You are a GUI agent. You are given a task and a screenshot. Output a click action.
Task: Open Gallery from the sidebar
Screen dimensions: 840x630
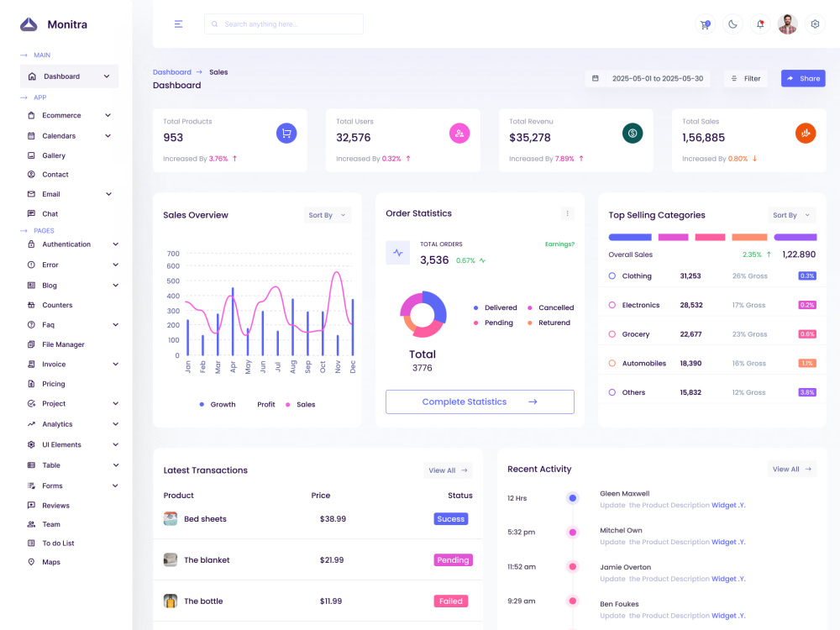(54, 155)
